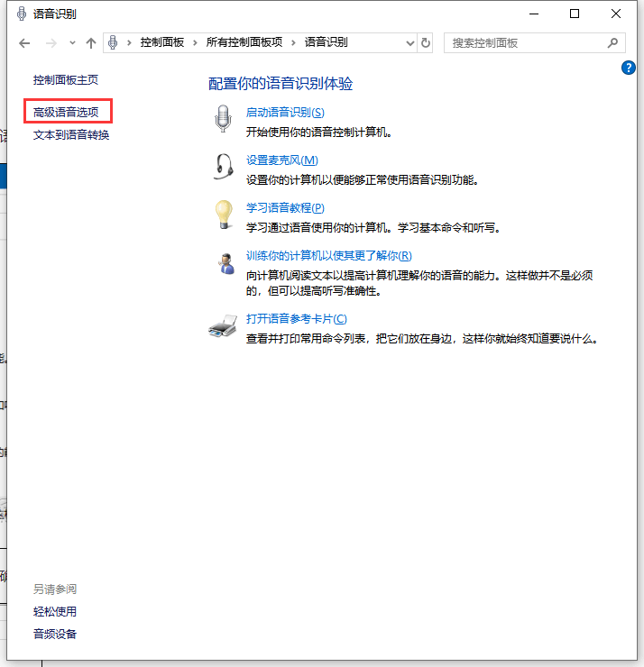Screen dimensions: 644x667
Task: Expand the address bar history dropdown
Action: [409, 42]
